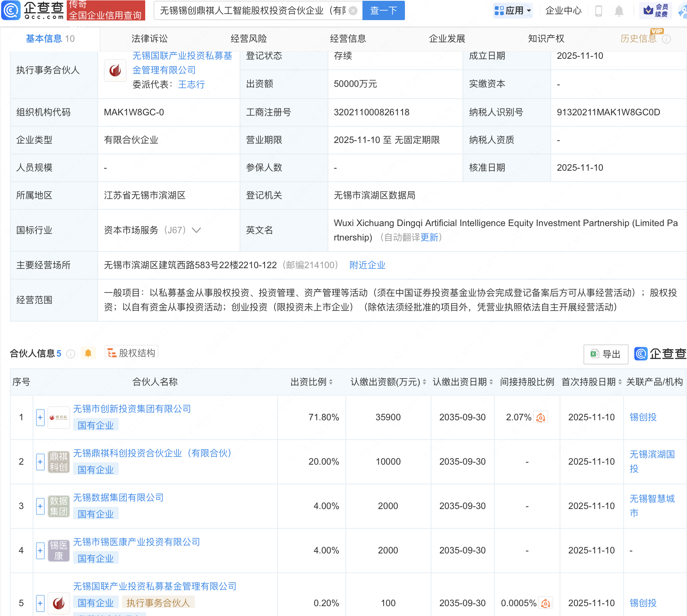The height and width of the screenshot is (616, 687).
Task: Click the Qcc logo icon
Action: [x=11, y=10]
